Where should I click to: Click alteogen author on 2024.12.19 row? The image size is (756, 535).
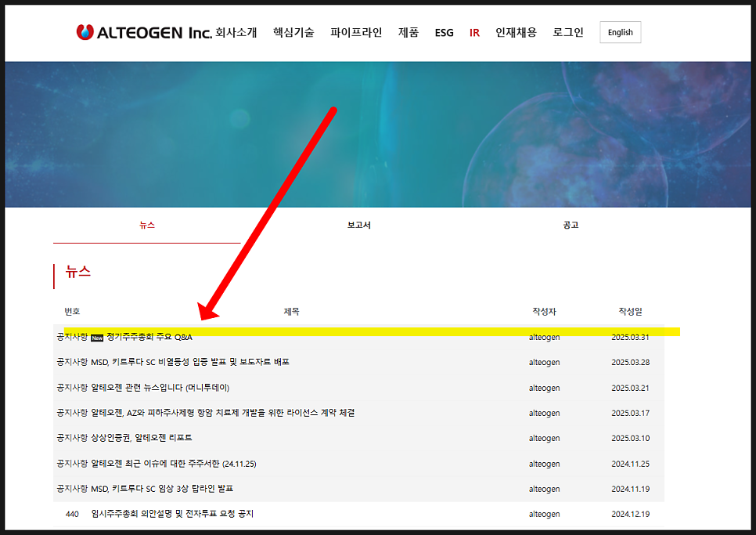click(x=545, y=515)
